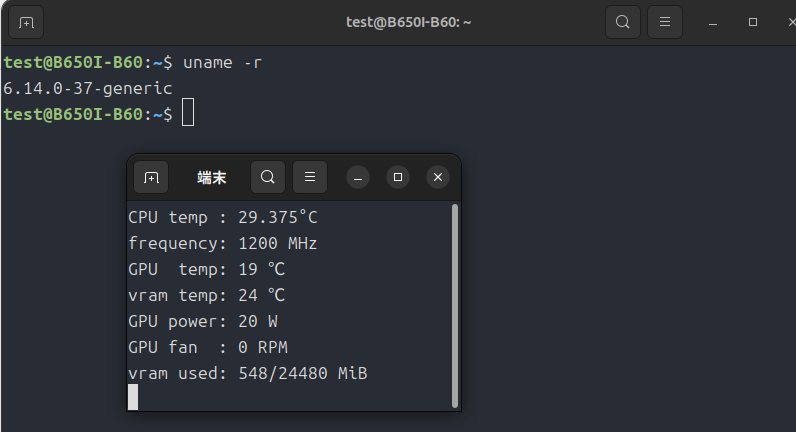Click the new tab icon in the 端末 window
Image resolution: width=796 pixels, height=432 pixels.
[x=151, y=177]
